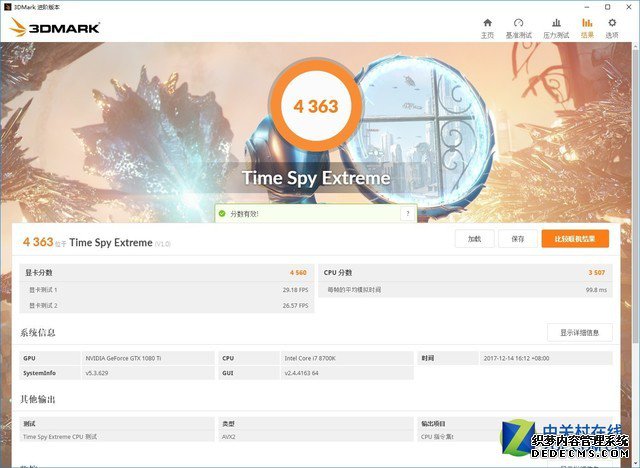
Task: Select GUI version v2.4.4163 64
Action: [301, 373]
